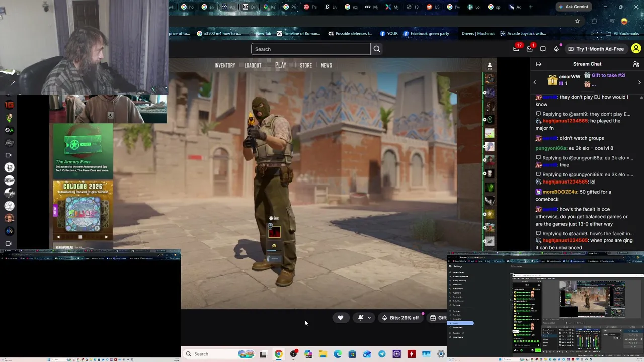Open the Possible defences bookmark
Viewport: 644px width, 362px height.
pos(350,34)
